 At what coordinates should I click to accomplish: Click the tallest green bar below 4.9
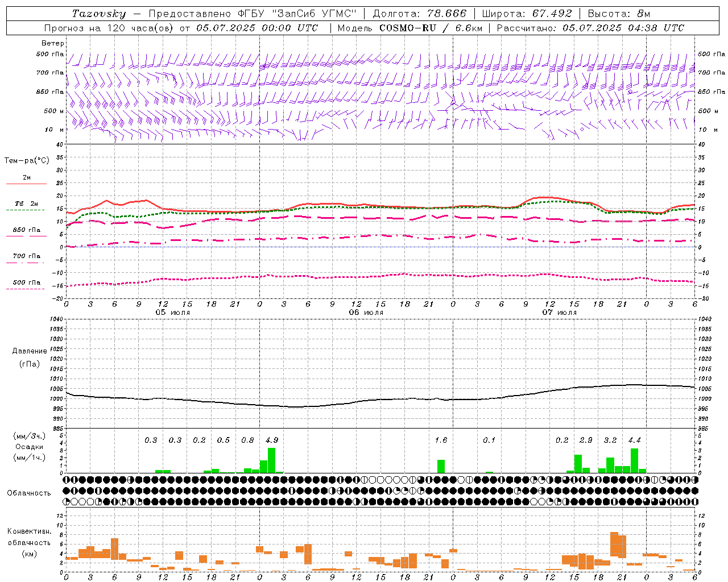tap(271, 460)
